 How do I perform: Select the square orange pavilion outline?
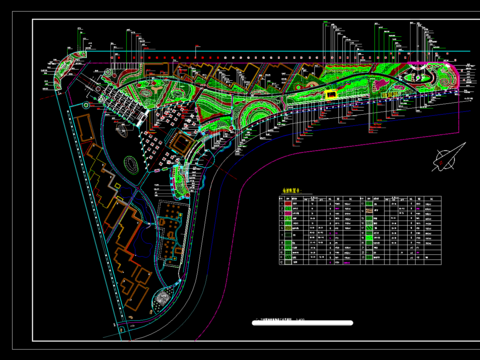pos(181,143)
